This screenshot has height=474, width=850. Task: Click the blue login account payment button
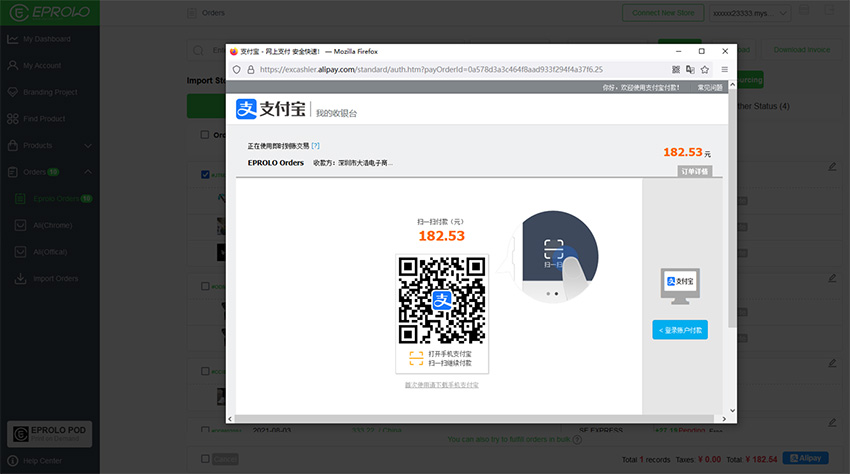coord(679,329)
